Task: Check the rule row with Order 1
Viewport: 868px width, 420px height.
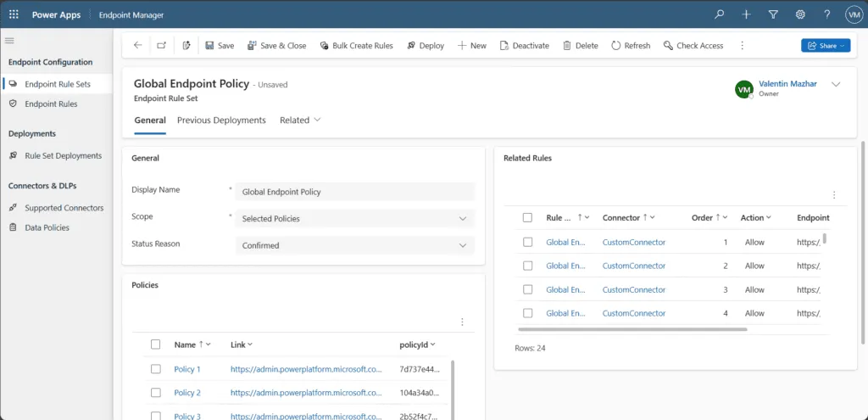Action: pyautogui.click(x=527, y=242)
